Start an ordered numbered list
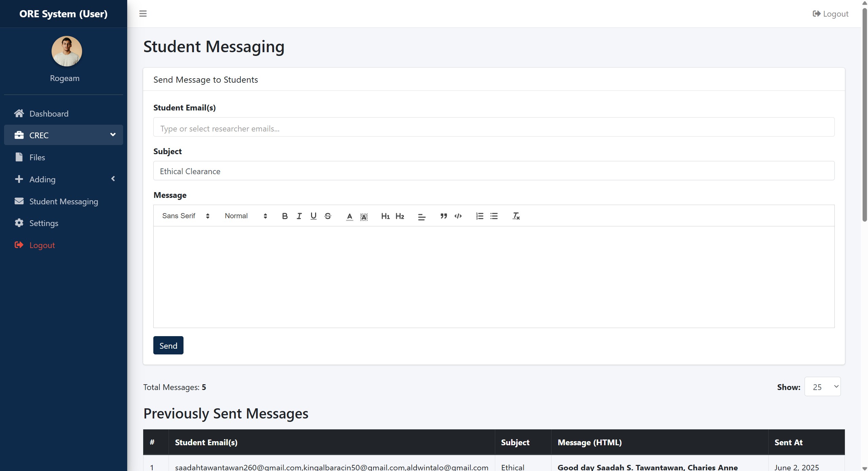Viewport: 868px width, 471px height. tap(479, 216)
